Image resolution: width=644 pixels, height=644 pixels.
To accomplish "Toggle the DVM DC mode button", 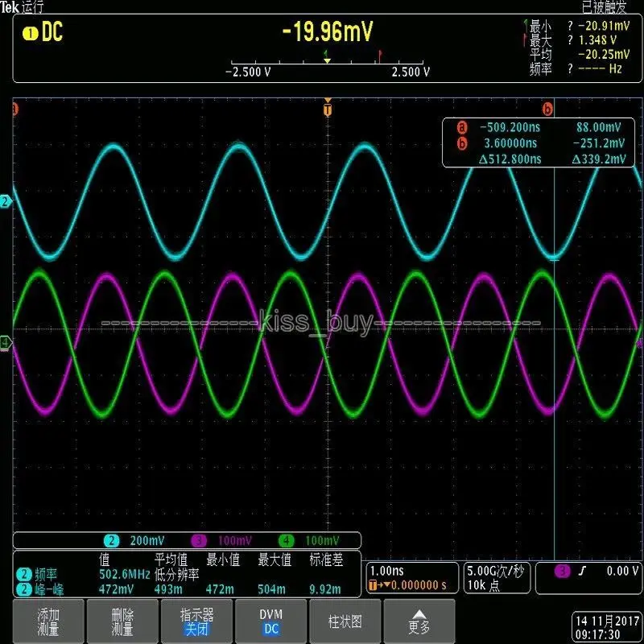I will 270,621.
